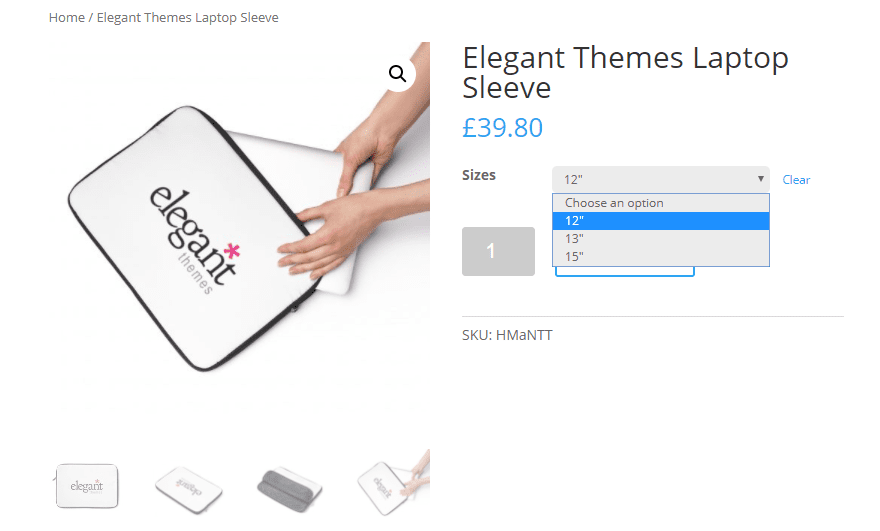Open the Sizes dropdown arrow

point(760,178)
